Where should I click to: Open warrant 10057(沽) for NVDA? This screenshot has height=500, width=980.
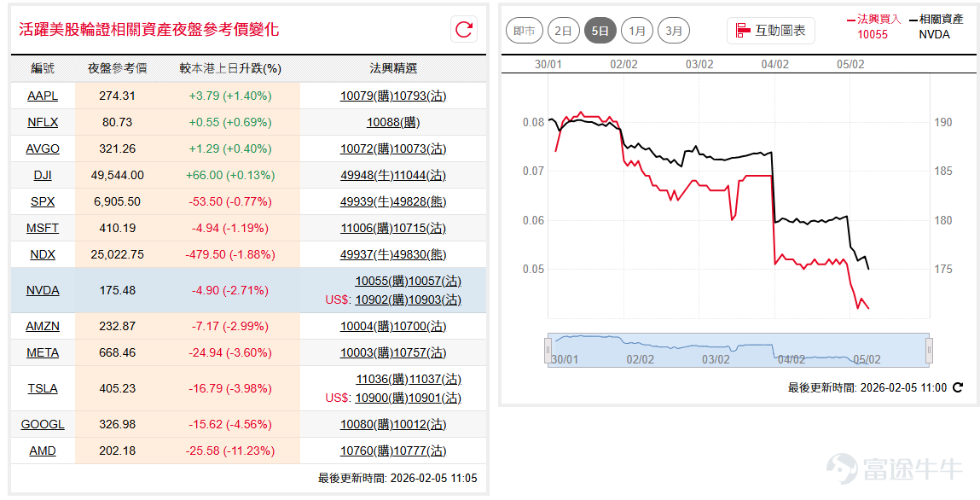coord(434,282)
